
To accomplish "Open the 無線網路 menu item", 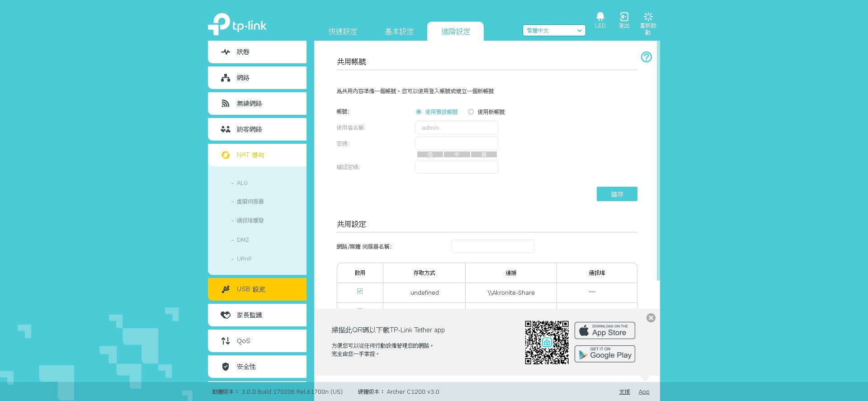I will 257,104.
